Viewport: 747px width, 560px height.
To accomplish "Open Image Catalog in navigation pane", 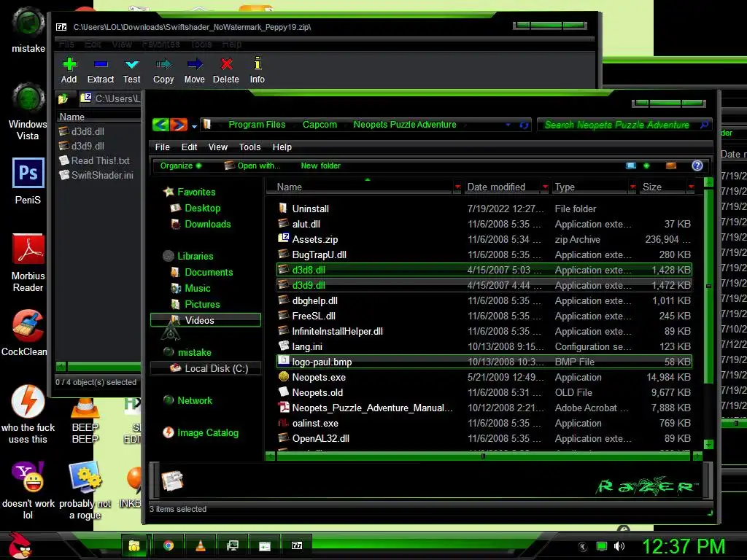I will [x=201, y=433].
